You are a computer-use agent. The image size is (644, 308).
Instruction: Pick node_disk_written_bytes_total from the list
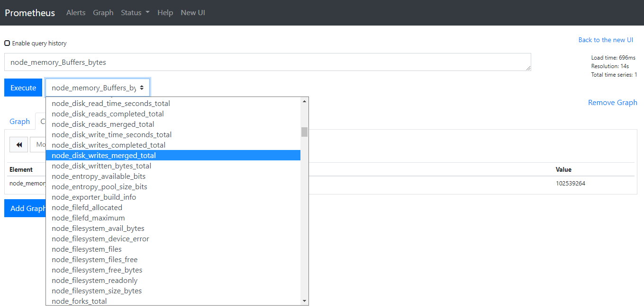pyautogui.click(x=173, y=166)
